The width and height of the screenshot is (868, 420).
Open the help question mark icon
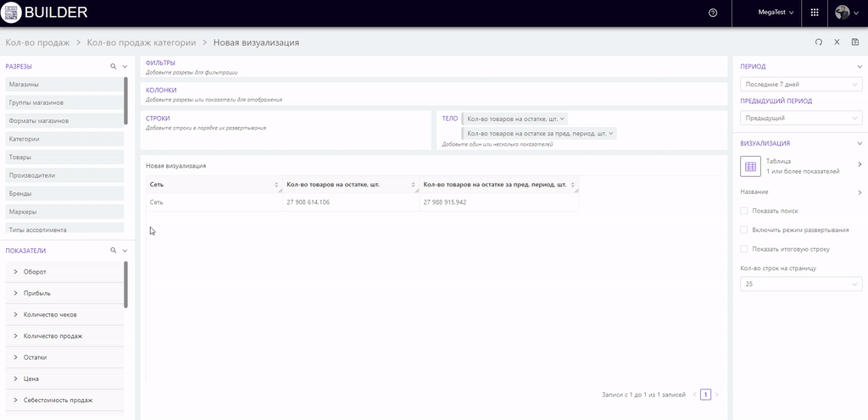tap(712, 13)
